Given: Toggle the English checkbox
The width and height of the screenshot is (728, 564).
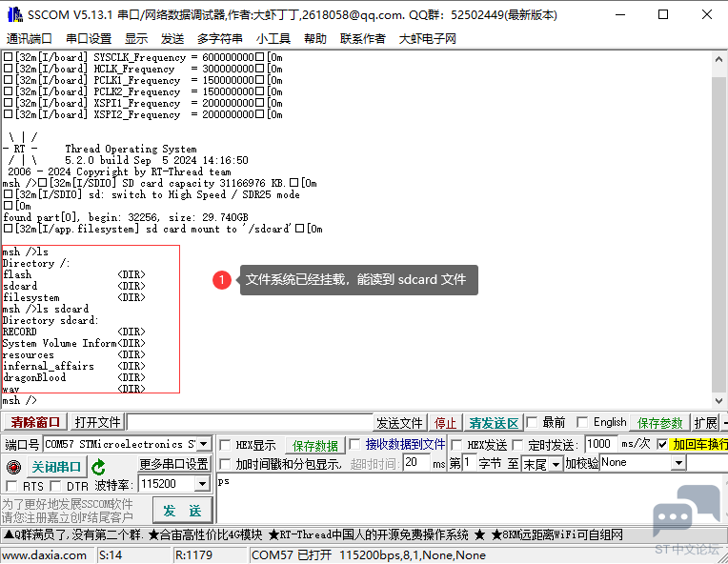Looking at the screenshot, I should [x=582, y=422].
